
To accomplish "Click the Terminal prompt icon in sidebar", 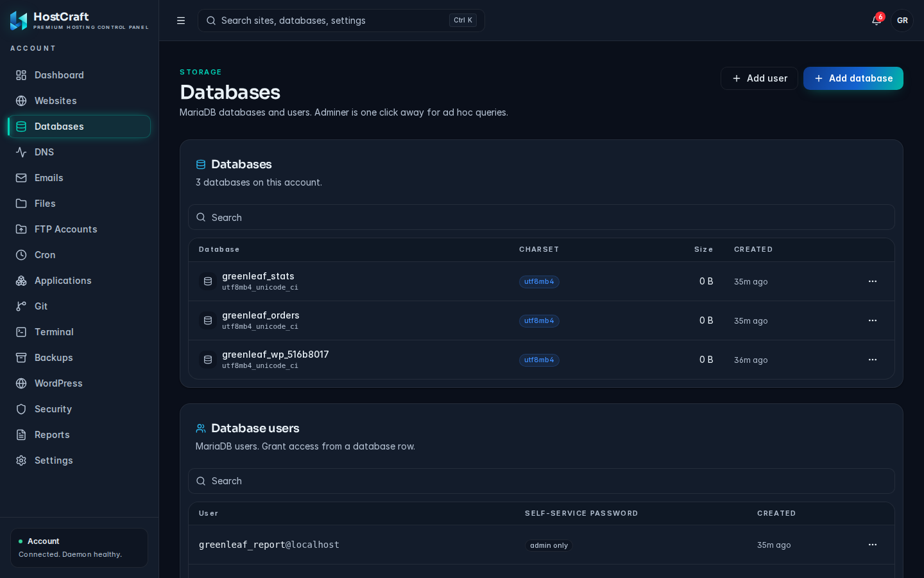I will [x=21, y=332].
